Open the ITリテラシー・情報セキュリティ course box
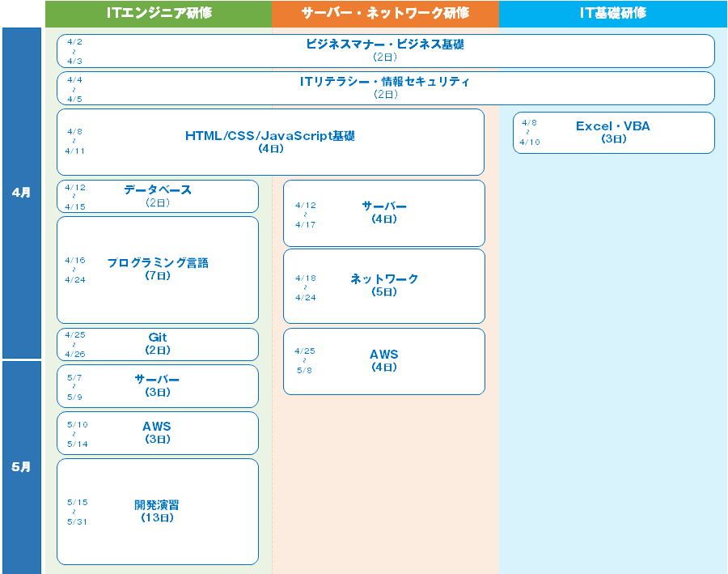Image resolution: width=728 pixels, height=574 pixels. tap(385, 88)
